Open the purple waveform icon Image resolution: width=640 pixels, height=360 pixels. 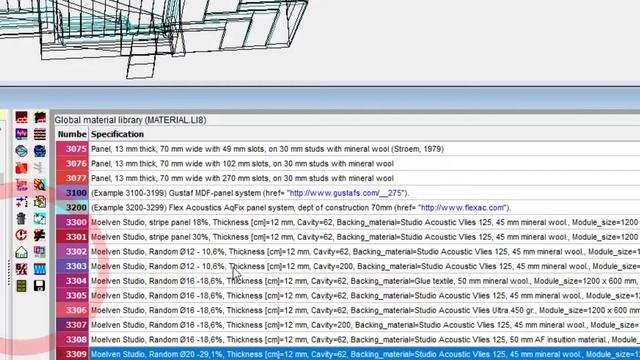tap(22, 134)
